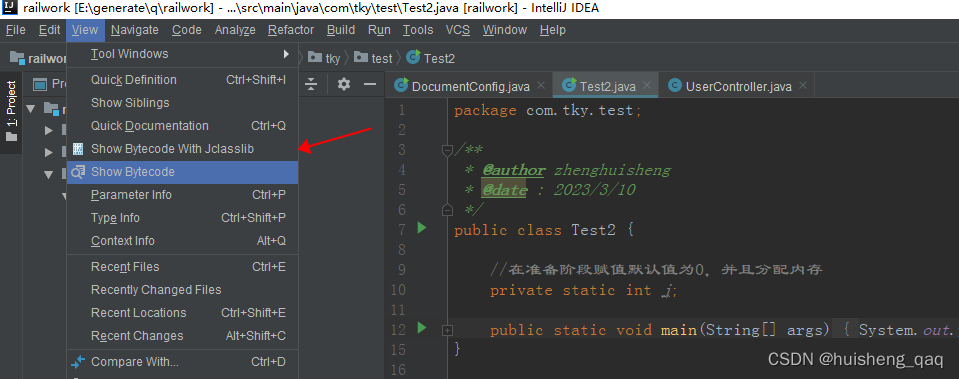Image resolution: width=959 pixels, height=379 pixels.
Task: Click the DocumentConfig.java class icon
Action: (x=401, y=86)
